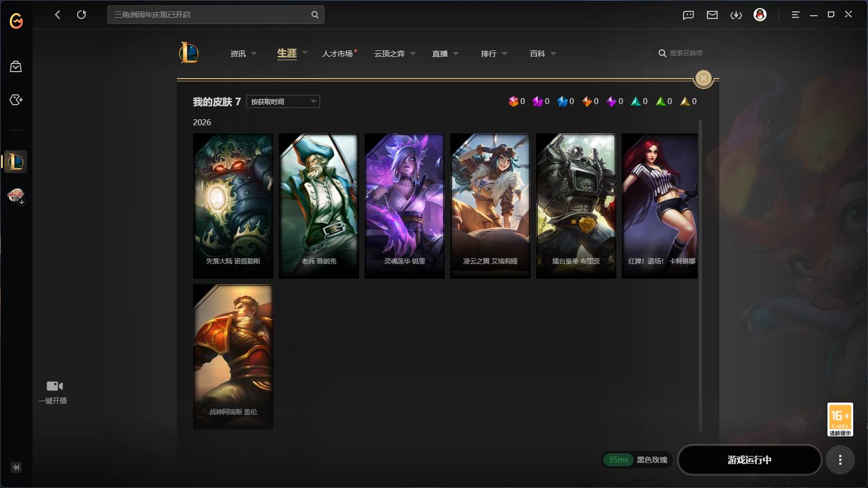Screen dimensions: 868x488
Task: Open the 擂台皇帝 布里茨 skin card
Action: [x=576, y=206]
